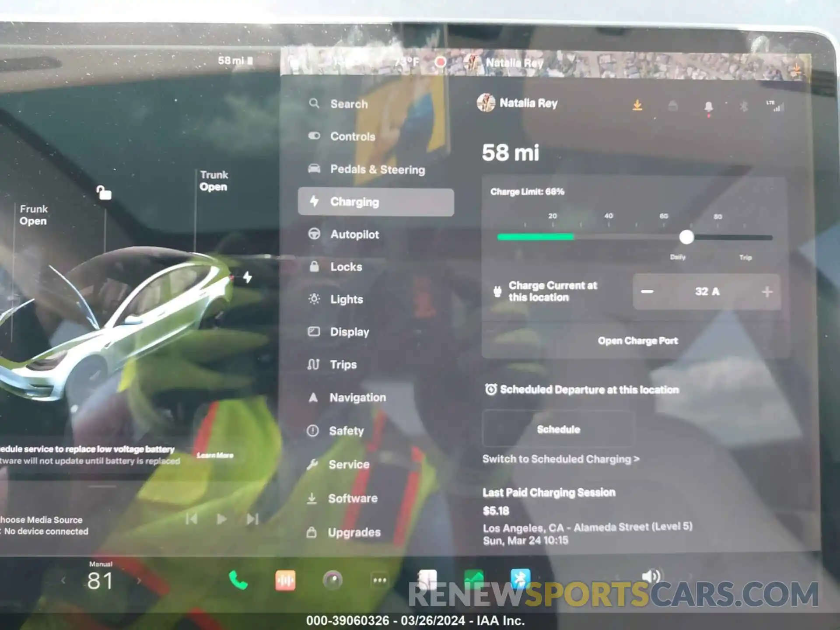Viewport: 840px width, 630px height.
Task: Open the Locks panel icon
Action: 315,266
